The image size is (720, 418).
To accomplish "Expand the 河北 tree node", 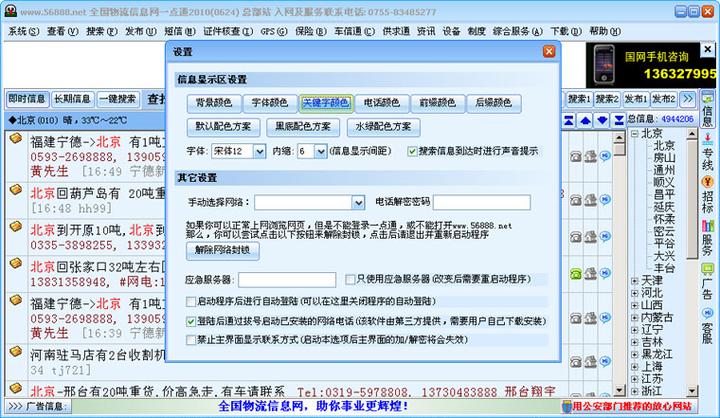I will coord(635,293).
